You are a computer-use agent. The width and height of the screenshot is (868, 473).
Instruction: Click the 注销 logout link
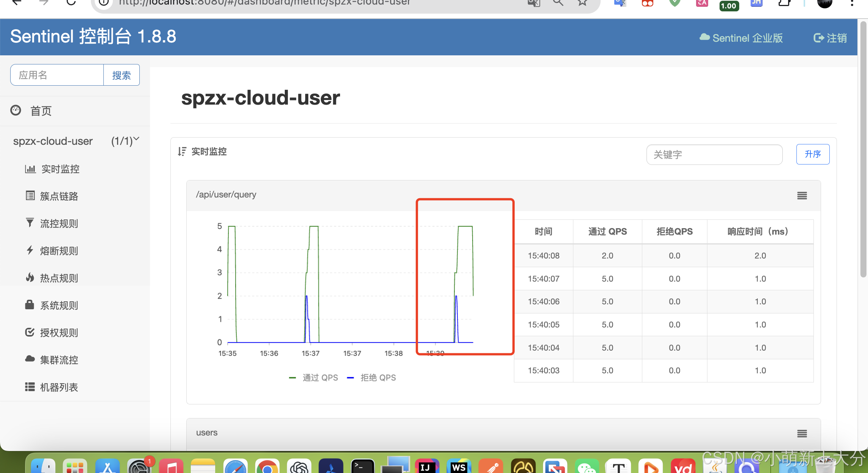pos(830,38)
